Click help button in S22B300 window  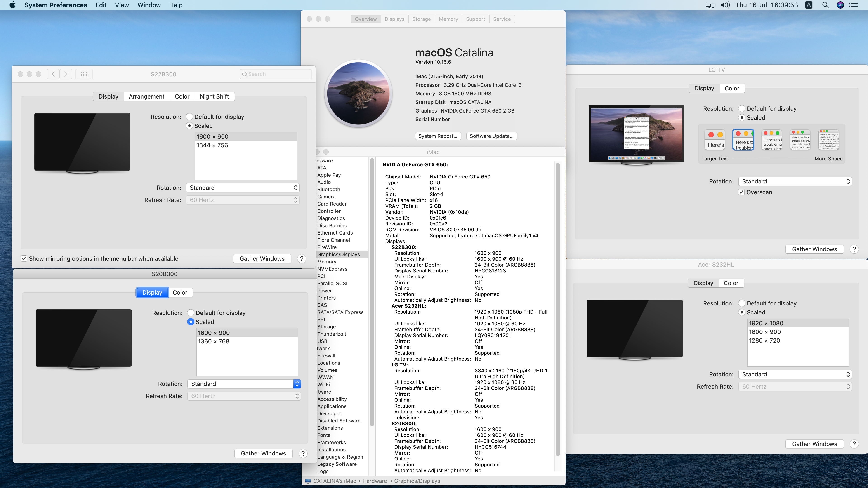[302, 259]
